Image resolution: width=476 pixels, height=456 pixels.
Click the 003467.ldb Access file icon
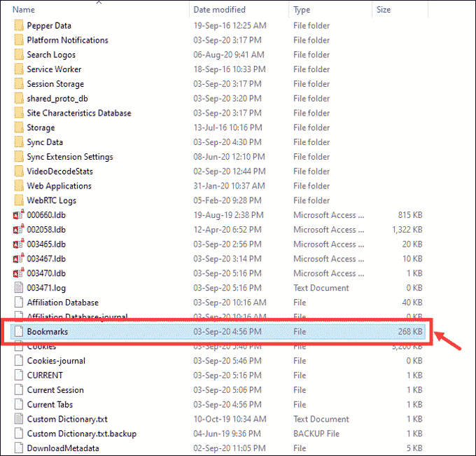18,258
